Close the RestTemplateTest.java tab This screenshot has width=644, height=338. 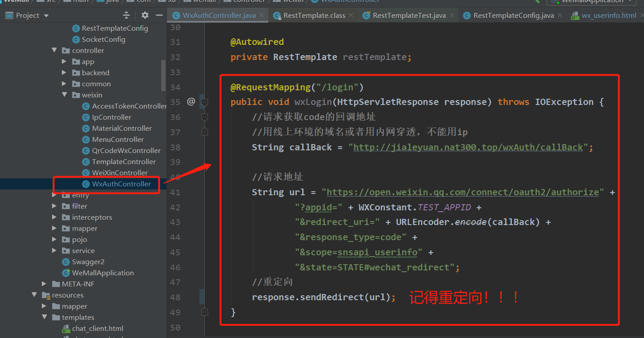pyautogui.click(x=452, y=15)
